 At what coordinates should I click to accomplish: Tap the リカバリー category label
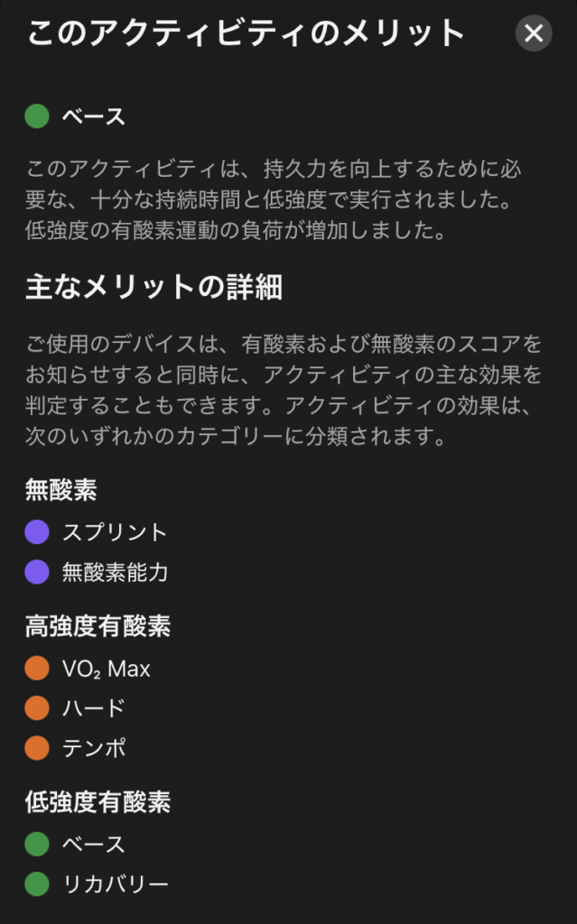115,883
